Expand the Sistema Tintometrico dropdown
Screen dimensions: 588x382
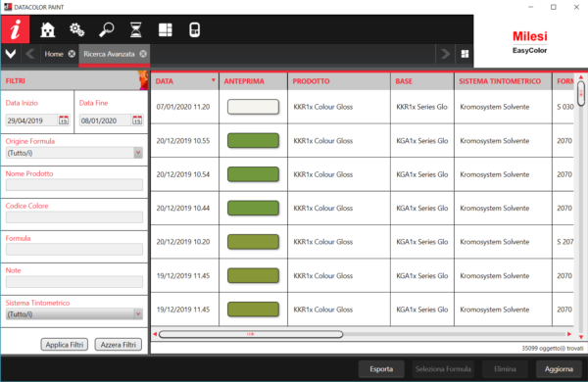(138, 314)
